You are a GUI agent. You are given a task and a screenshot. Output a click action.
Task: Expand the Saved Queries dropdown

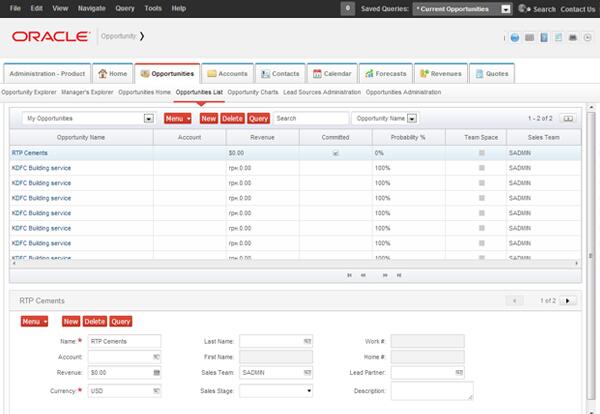506,9
